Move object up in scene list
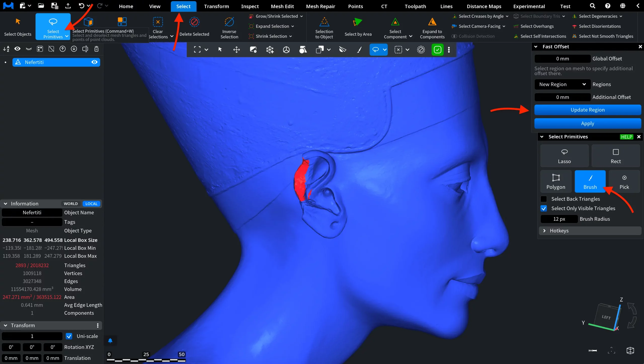Image resolution: width=644 pixels, height=364 pixels. [62, 49]
